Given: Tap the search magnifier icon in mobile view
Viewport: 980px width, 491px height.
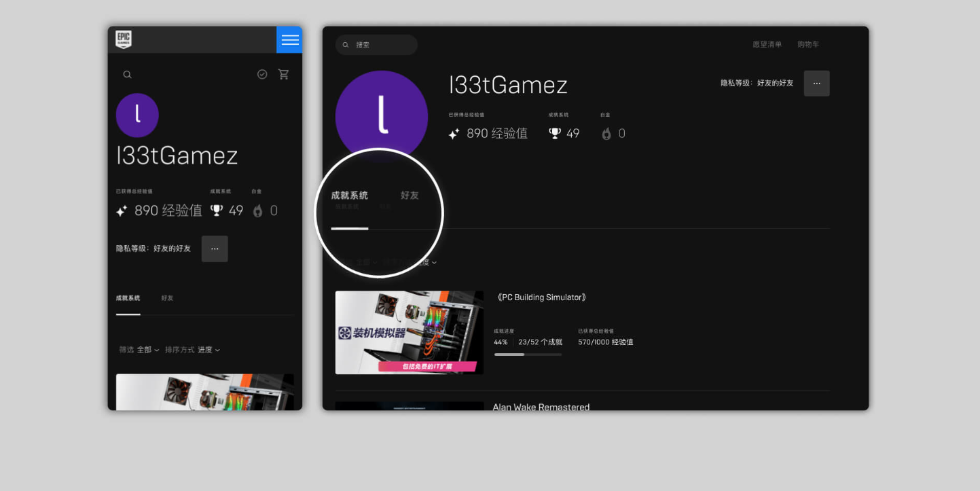Looking at the screenshot, I should pyautogui.click(x=127, y=75).
